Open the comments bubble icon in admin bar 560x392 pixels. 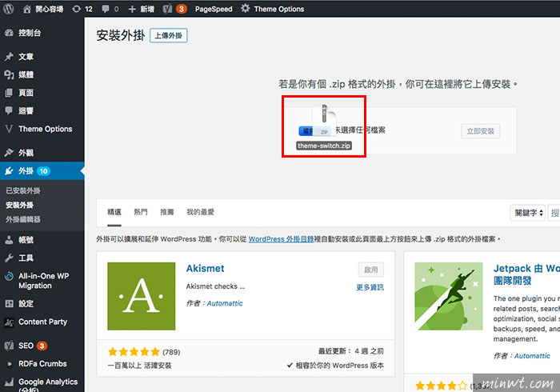[x=106, y=9]
